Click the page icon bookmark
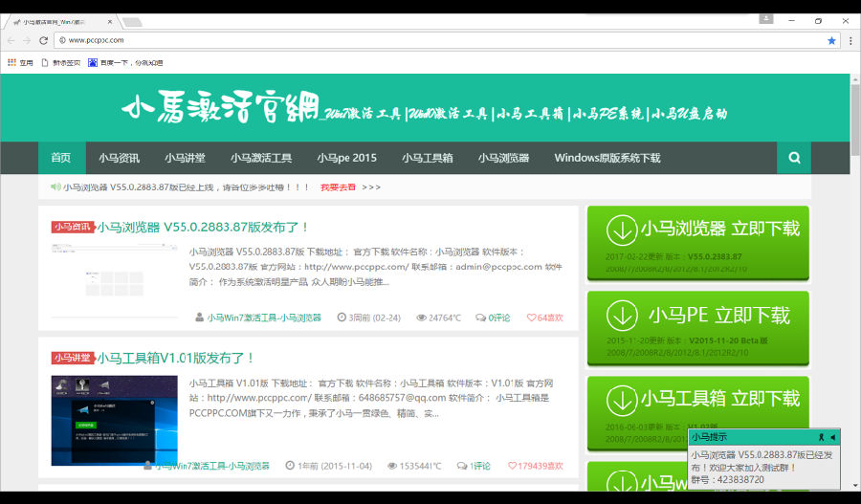 tap(45, 62)
